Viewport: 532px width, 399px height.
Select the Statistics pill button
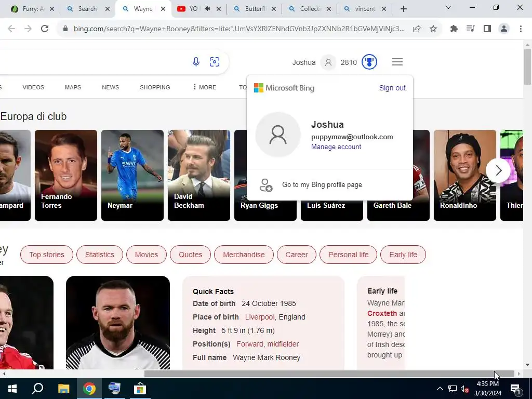pos(100,255)
